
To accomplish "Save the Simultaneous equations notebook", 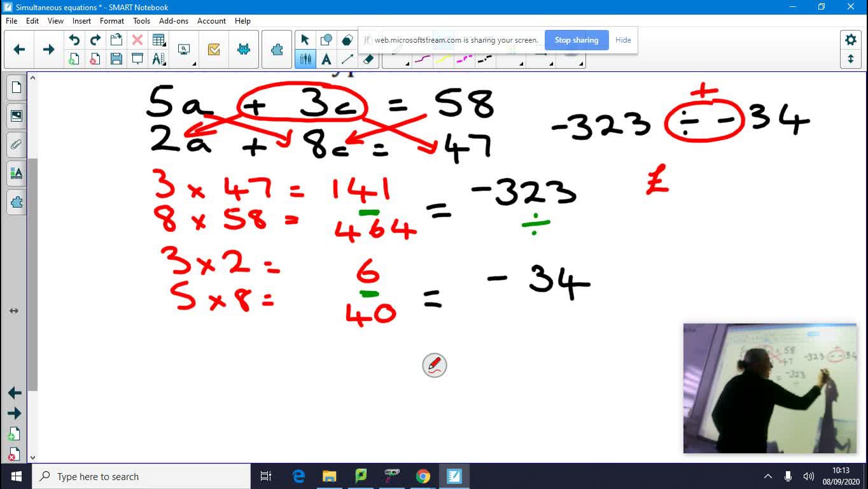I will pos(116,59).
